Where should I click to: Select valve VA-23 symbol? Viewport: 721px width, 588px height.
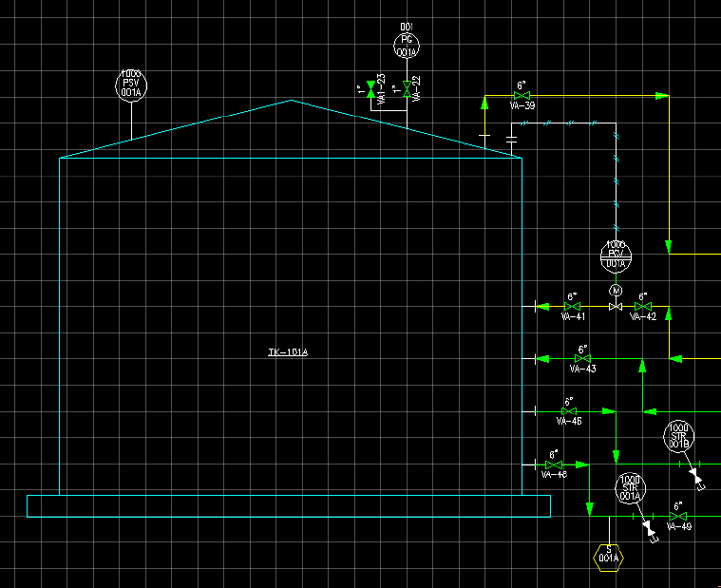(370, 88)
